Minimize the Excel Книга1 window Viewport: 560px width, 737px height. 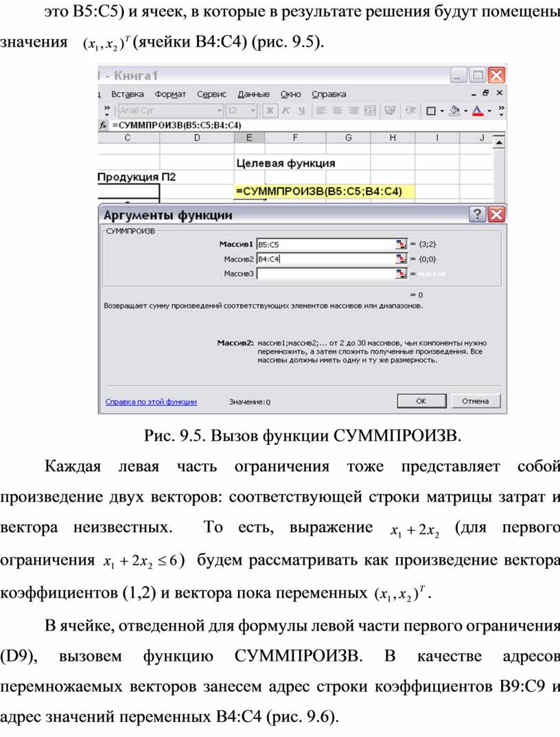coord(458,75)
